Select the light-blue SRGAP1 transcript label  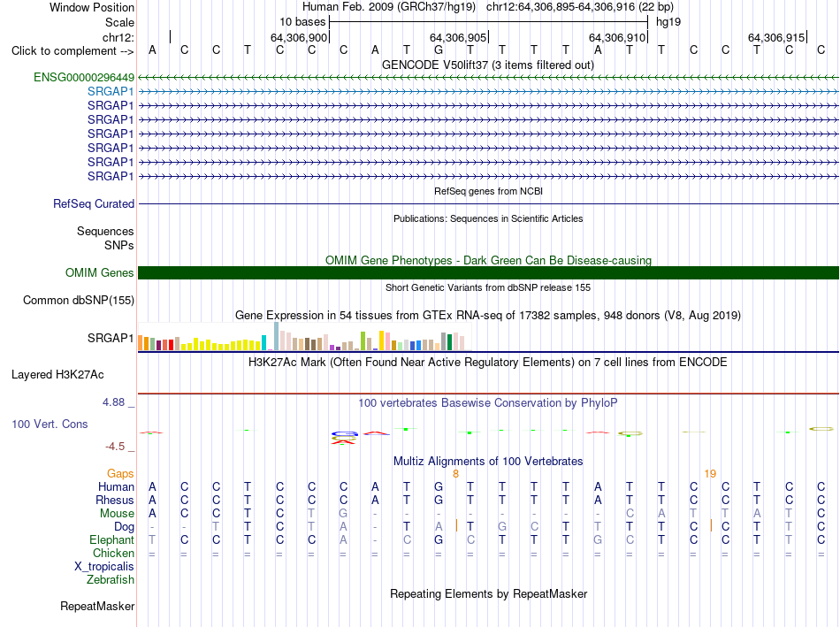tap(111, 92)
